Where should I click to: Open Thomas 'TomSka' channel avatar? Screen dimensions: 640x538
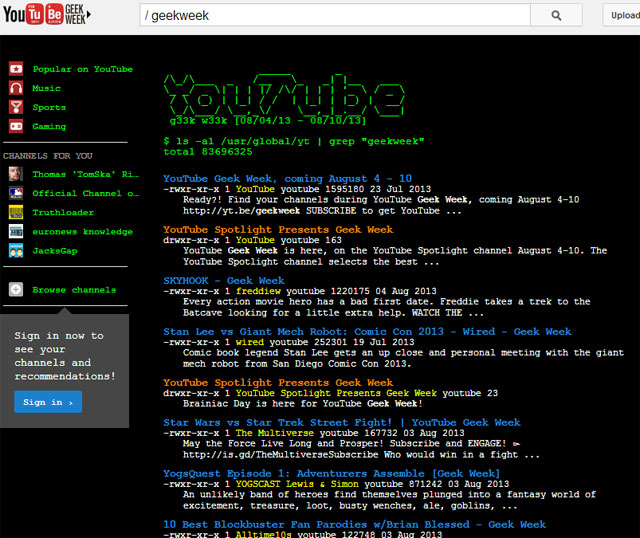click(x=16, y=174)
